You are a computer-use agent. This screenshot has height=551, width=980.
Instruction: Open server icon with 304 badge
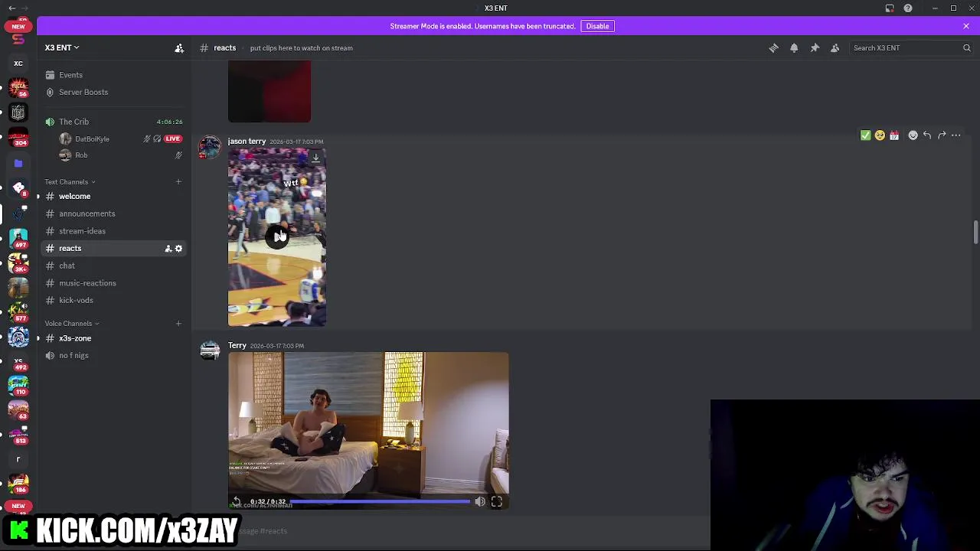(x=18, y=138)
